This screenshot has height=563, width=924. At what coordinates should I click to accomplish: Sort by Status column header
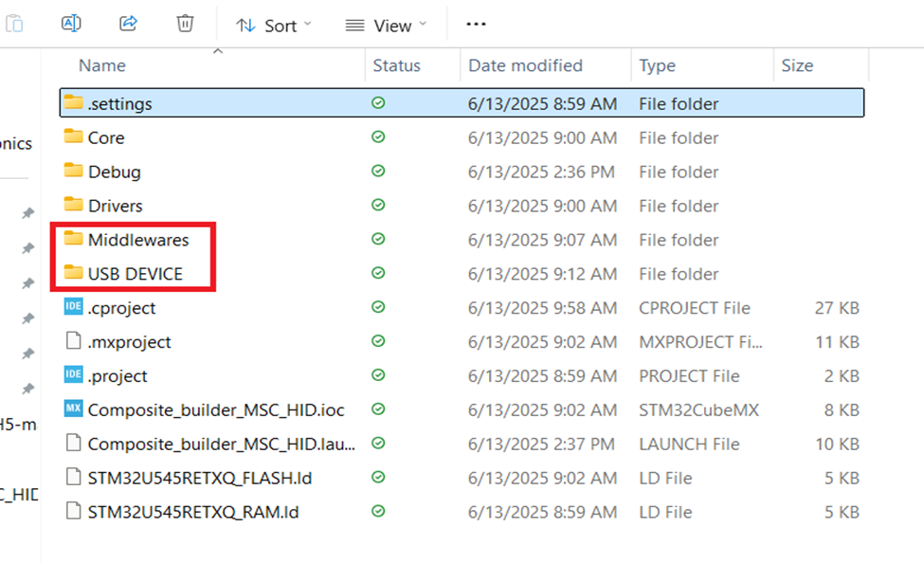click(x=396, y=65)
